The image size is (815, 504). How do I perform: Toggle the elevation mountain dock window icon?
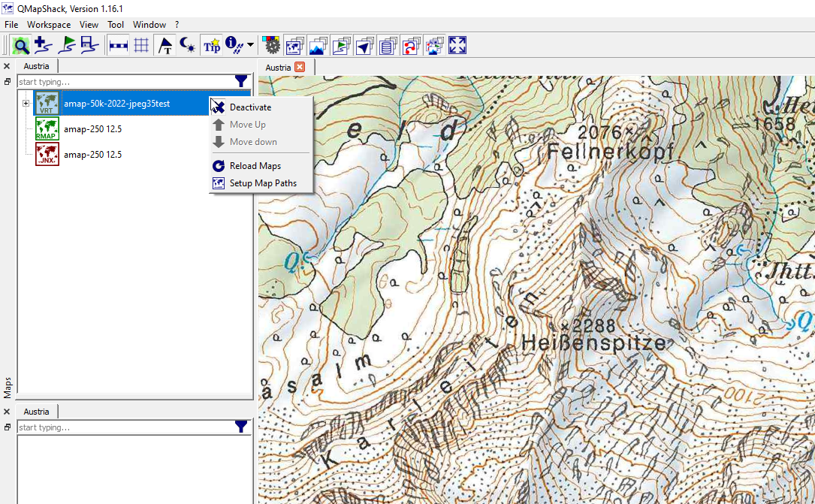[x=318, y=46]
